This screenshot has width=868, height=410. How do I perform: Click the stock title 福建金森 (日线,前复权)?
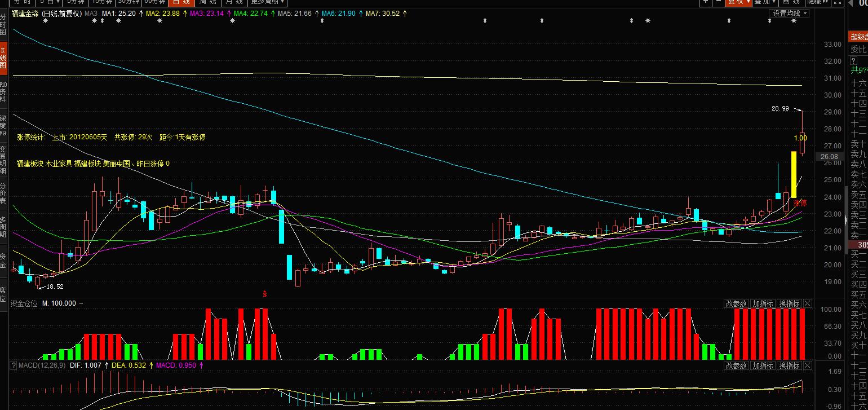point(47,14)
